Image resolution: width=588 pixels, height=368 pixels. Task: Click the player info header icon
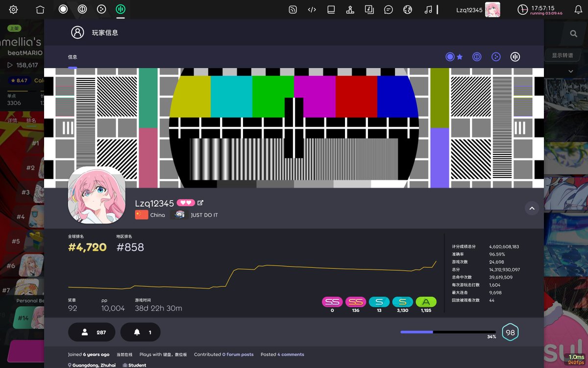77,32
